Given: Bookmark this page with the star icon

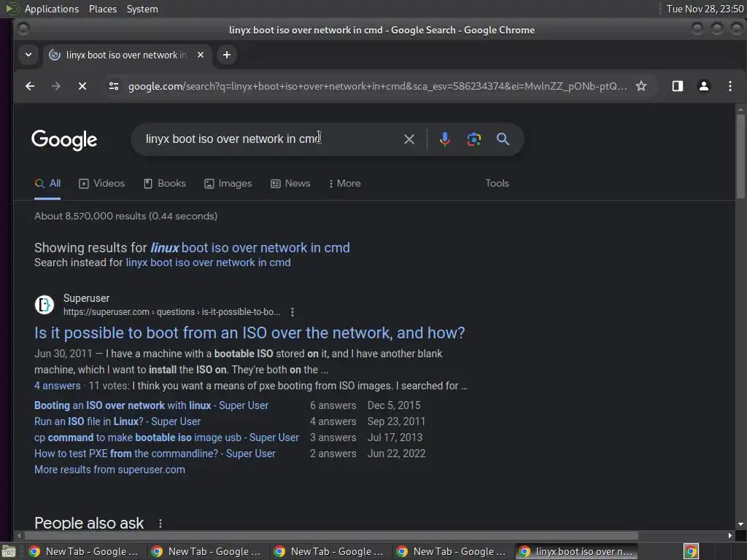Looking at the screenshot, I should pyautogui.click(x=641, y=86).
